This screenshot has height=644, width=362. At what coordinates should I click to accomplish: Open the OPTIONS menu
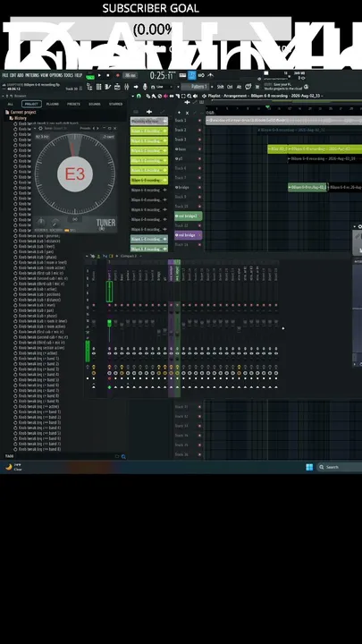pos(55,75)
